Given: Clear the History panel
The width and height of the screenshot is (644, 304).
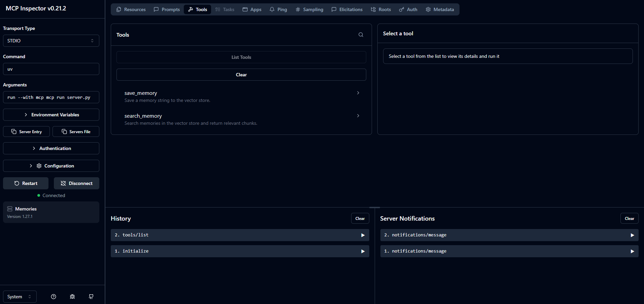Looking at the screenshot, I should point(360,218).
